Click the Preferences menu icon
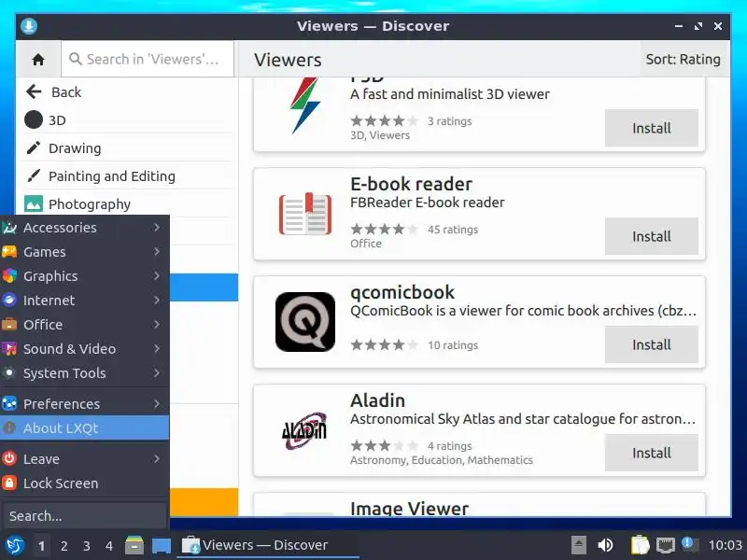This screenshot has height=560, width=747. click(x=9, y=403)
